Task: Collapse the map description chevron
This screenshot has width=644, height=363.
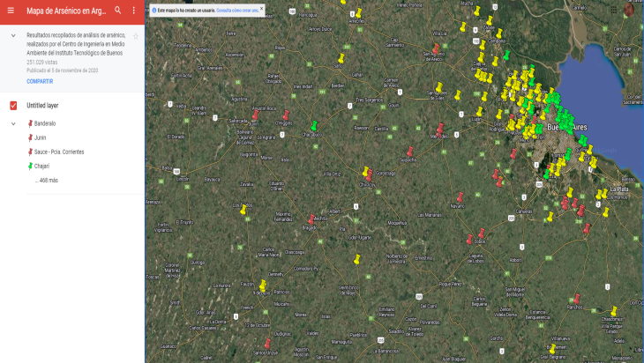Action: click(12, 36)
